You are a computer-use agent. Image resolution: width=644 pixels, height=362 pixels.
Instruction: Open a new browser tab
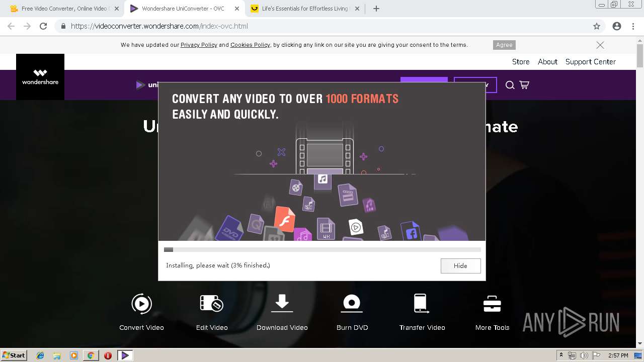[x=376, y=9]
